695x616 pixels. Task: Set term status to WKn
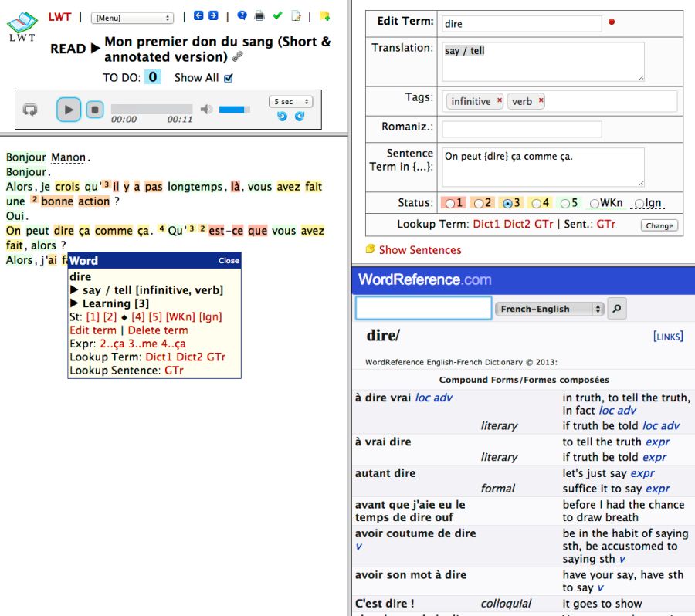(595, 204)
